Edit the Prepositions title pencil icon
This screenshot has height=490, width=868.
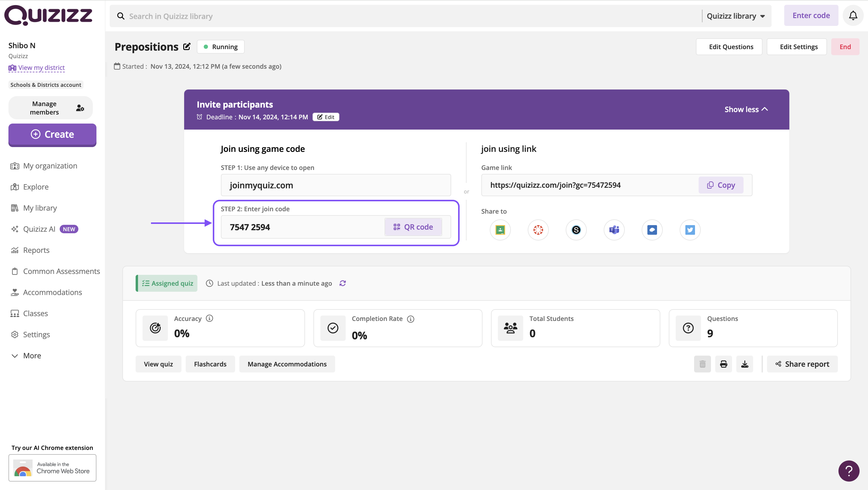tap(187, 46)
